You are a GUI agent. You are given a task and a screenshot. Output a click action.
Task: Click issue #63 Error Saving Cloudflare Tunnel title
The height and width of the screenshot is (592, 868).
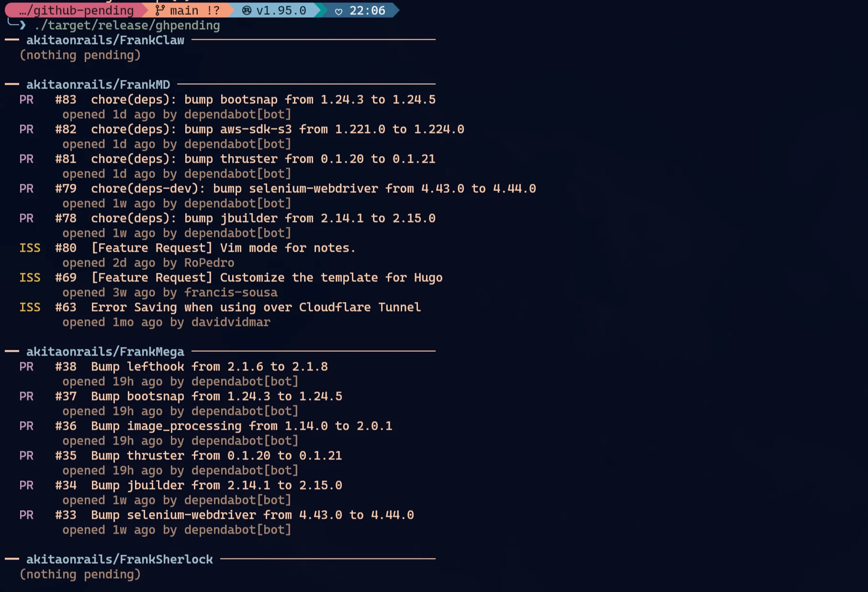(256, 307)
